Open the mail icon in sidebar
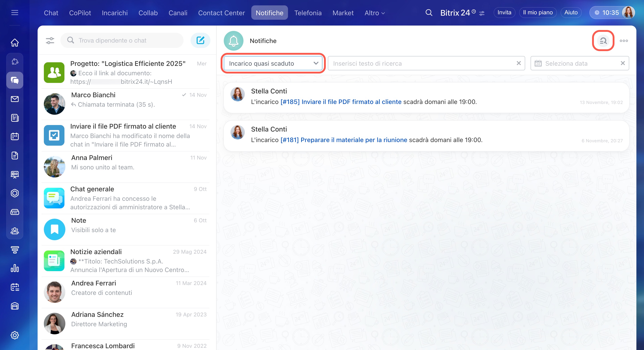 click(15, 99)
